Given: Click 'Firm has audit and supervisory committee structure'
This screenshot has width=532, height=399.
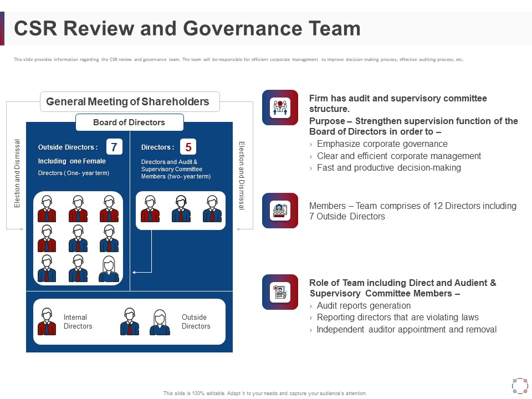Looking at the screenshot, I should 398,104.
